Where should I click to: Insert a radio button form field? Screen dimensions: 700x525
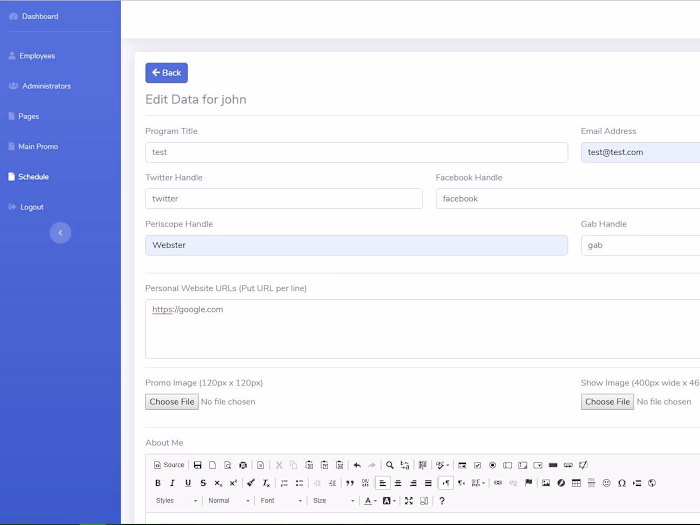pyautogui.click(x=492, y=465)
